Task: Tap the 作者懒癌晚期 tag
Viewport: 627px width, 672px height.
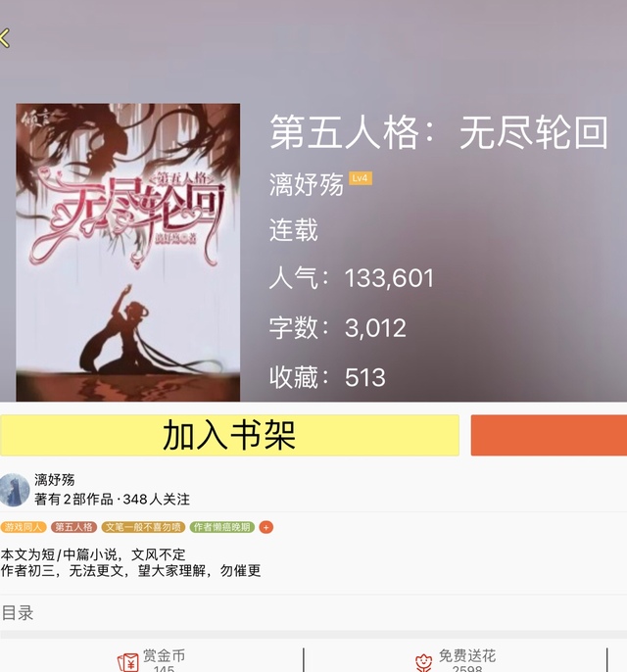Action: point(222,527)
